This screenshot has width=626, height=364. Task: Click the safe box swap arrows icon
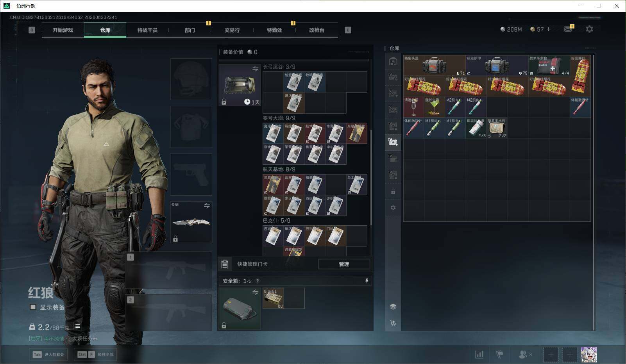coord(255,292)
